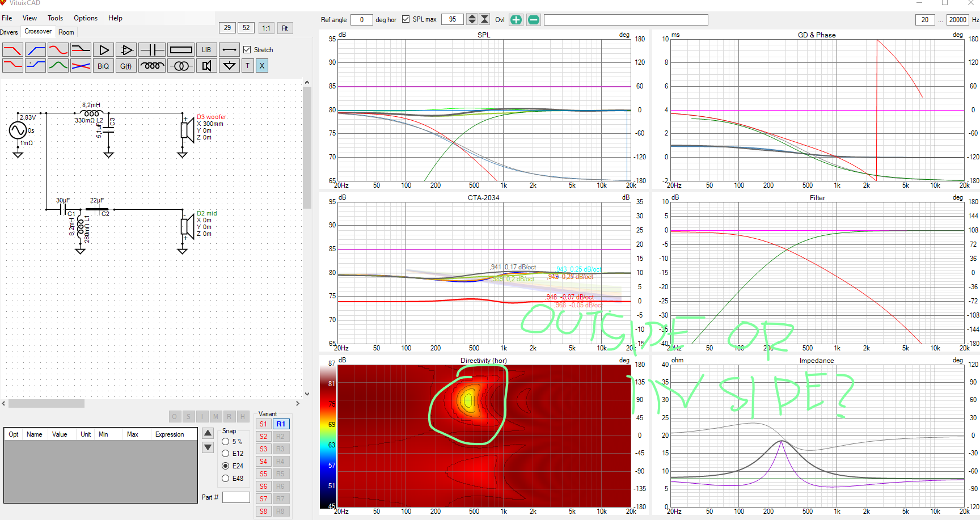The height and width of the screenshot is (520, 980).
Task: Open the LIB component library
Action: 206,50
